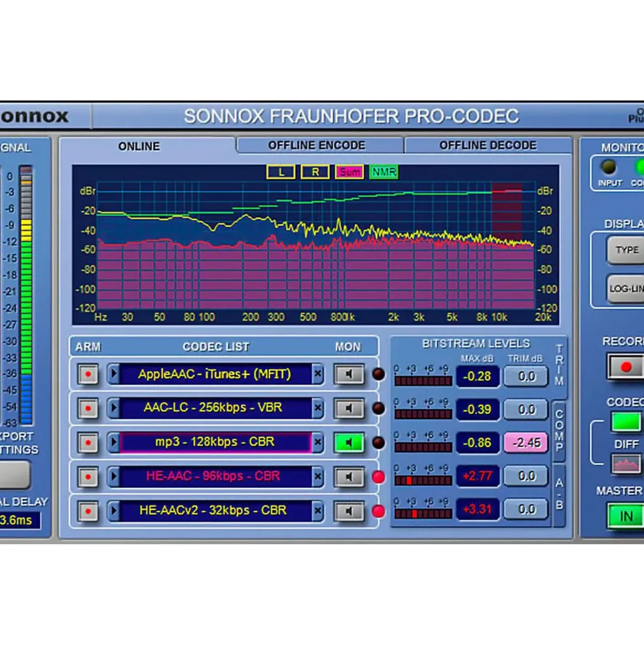The width and height of the screenshot is (644, 645).
Task: Open codec selector arrow for AppleAAC iTunes+
Action: pos(113,374)
